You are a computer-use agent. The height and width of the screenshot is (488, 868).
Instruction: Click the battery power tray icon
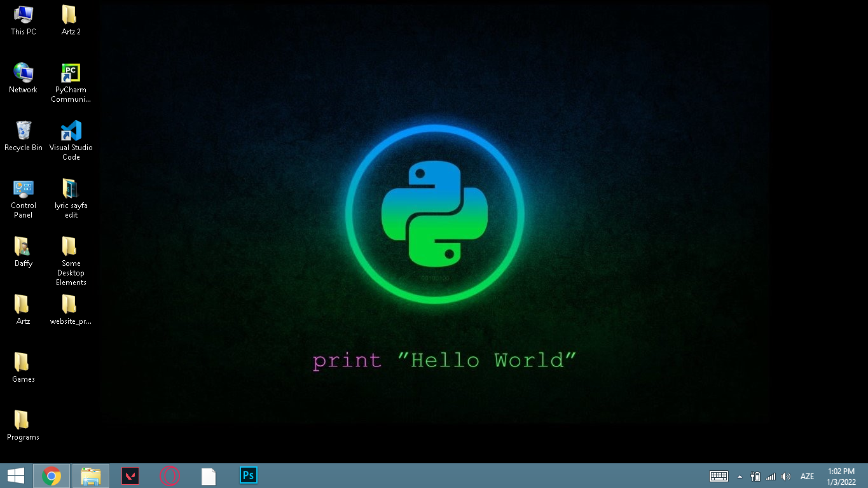(x=755, y=476)
